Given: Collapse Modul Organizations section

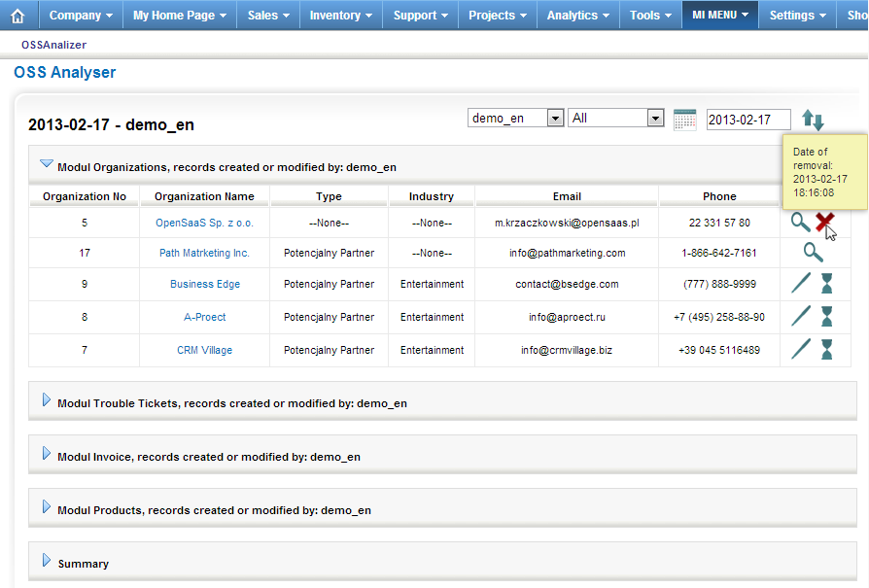Looking at the screenshot, I should pyautogui.click(x=47, y=164).
